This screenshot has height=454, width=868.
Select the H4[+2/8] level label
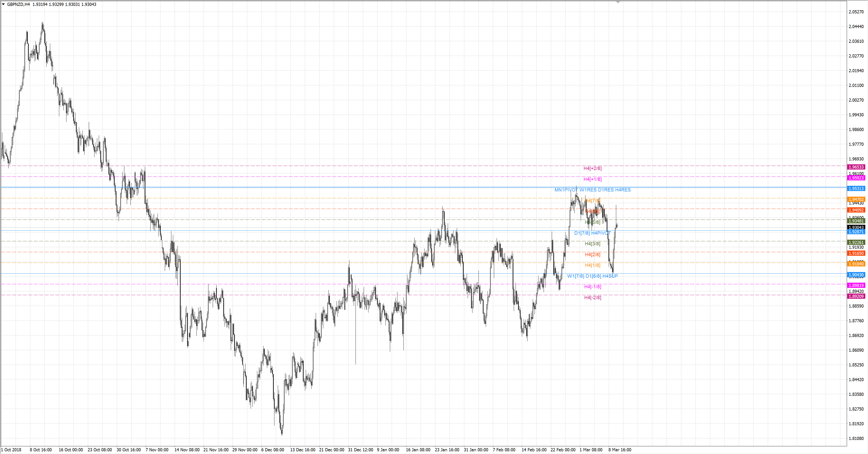pyautogui.click(x=592, y=168)
